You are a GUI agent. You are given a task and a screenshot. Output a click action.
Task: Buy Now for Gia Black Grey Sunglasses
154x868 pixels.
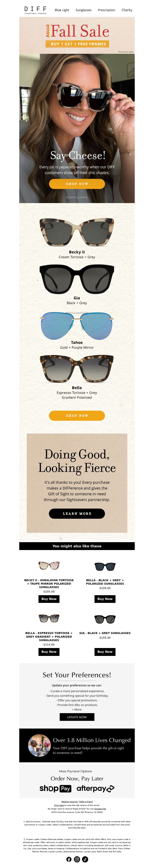pos(105,652)
